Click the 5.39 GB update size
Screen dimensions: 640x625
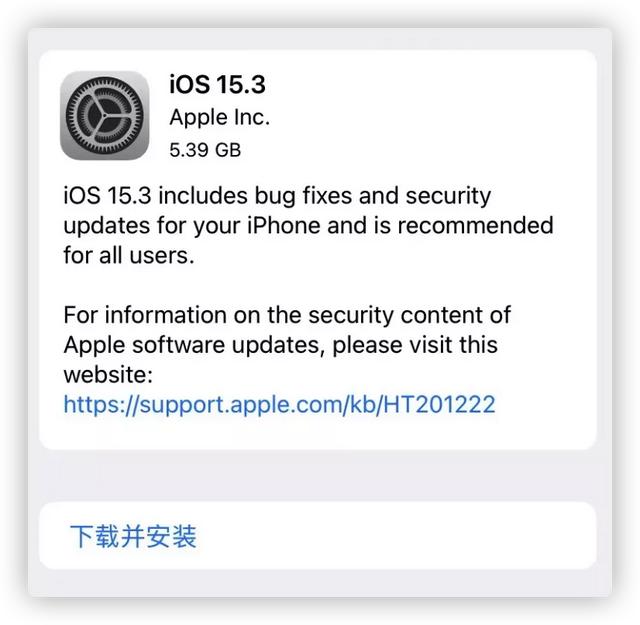click(205, 150)
